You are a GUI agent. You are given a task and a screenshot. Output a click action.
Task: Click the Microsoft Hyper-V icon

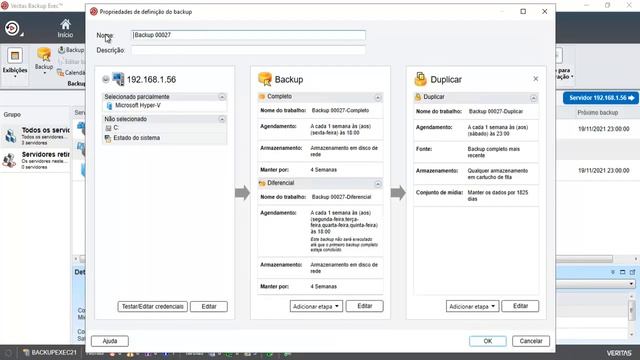coord(109,106)
